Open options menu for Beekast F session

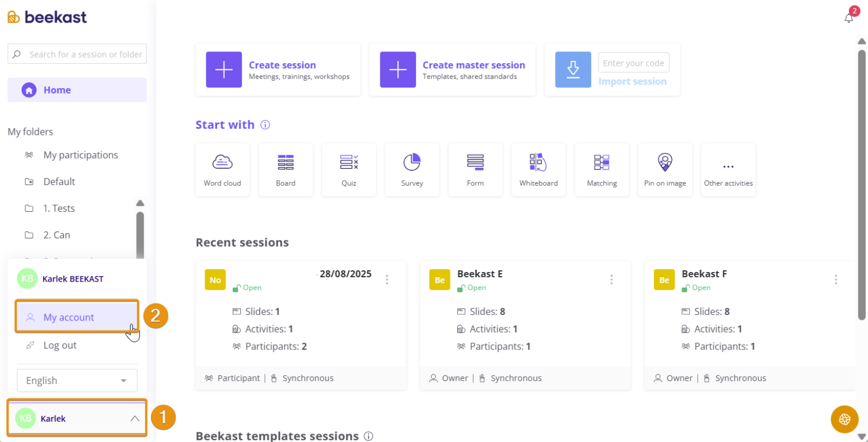pyautogui.click(x=836, y=279)
